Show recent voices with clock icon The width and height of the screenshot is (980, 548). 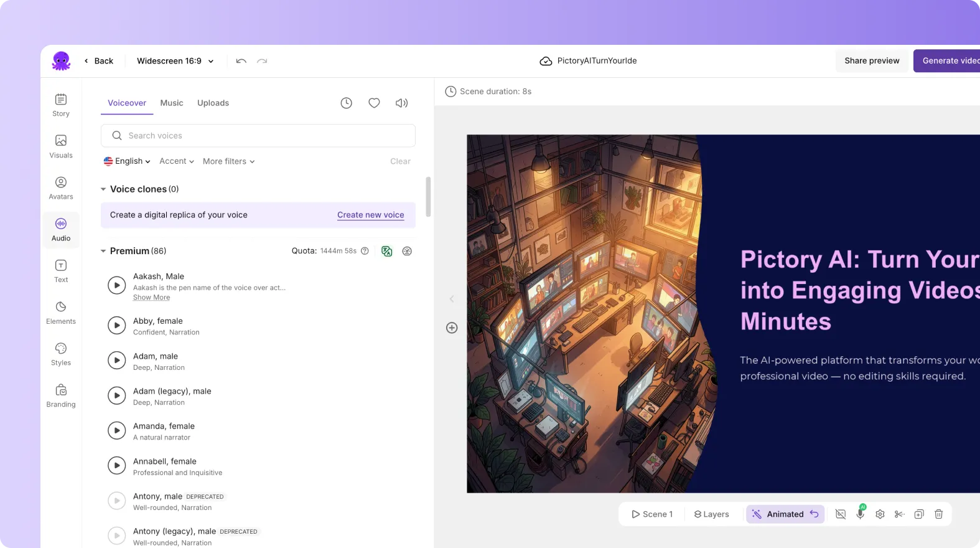pos(347,103)
